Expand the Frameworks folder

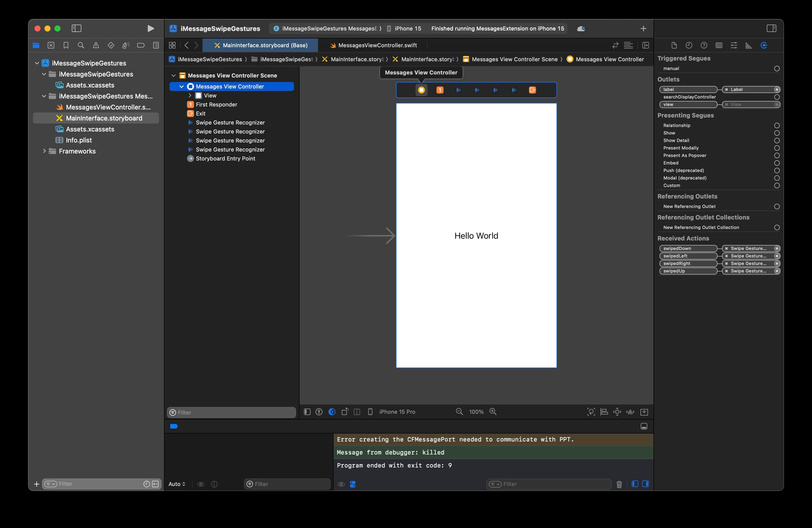(44, 151)
